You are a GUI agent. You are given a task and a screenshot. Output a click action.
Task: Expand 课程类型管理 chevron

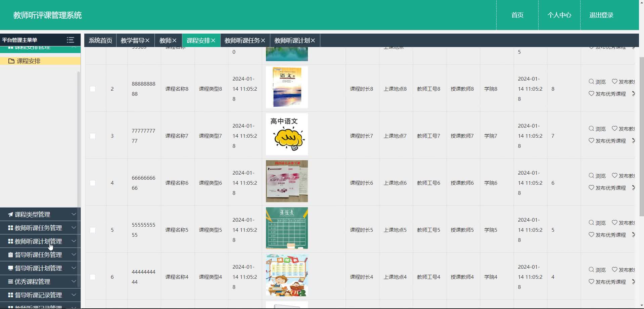pos(74,214)
